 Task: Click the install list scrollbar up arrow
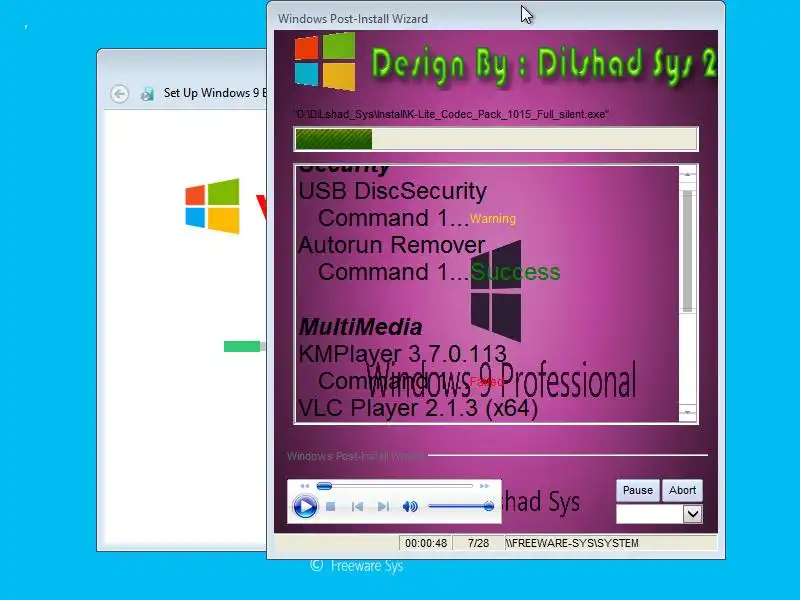pyautogui.click(x=688, y=174)
